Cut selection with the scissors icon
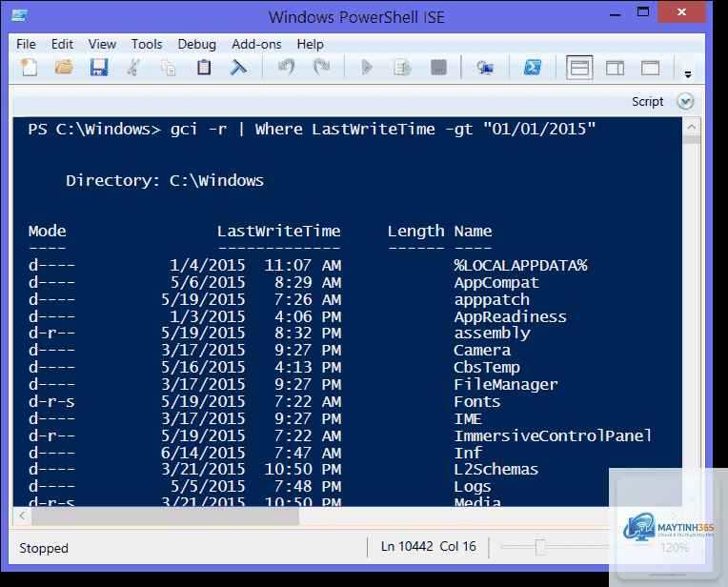728x587 pixels. point(133,68)
